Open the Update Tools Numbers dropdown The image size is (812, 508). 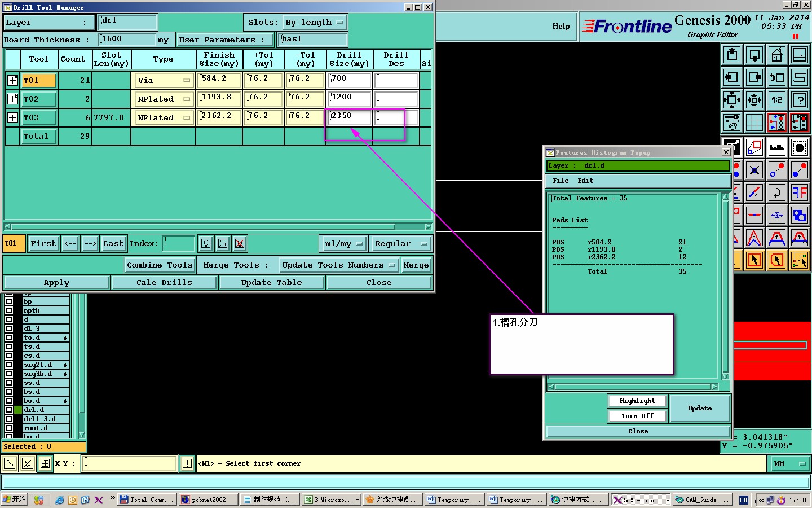tap(338, 265)
